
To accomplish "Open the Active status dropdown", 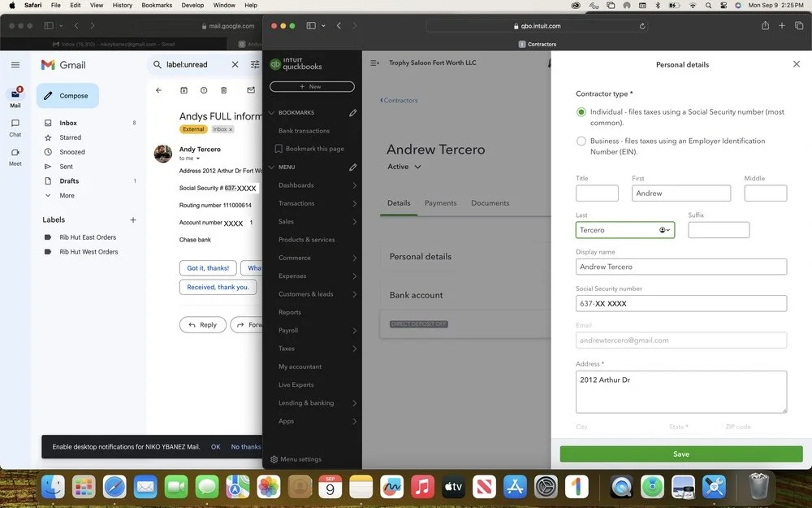I will coord(404,167).
